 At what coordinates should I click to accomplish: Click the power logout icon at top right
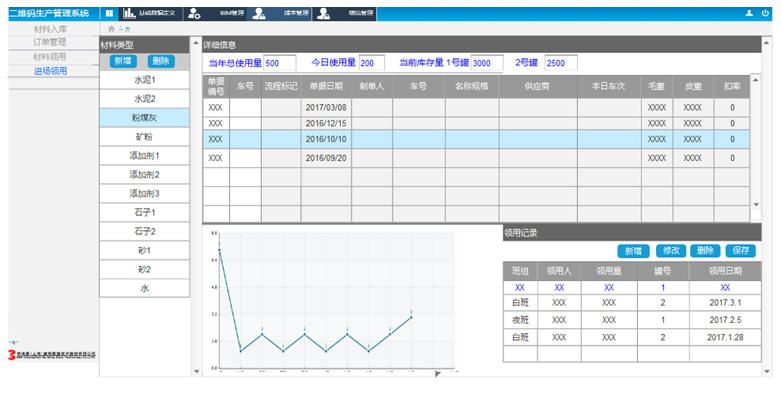pos(765,13)
